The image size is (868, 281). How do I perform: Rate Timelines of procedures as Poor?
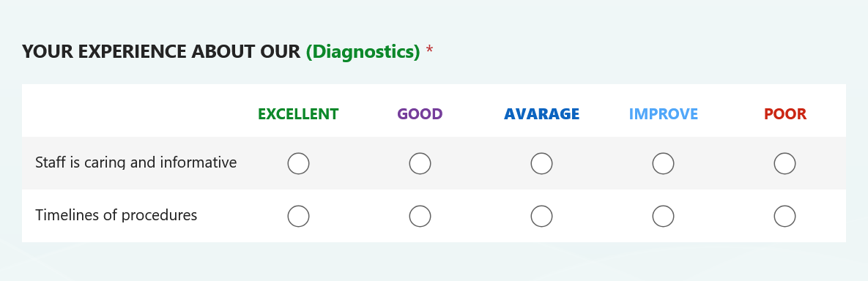coord(785,217)
